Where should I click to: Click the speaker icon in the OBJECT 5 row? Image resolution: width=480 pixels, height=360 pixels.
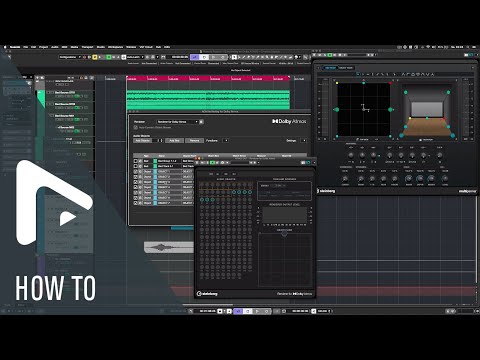(140, 192)
